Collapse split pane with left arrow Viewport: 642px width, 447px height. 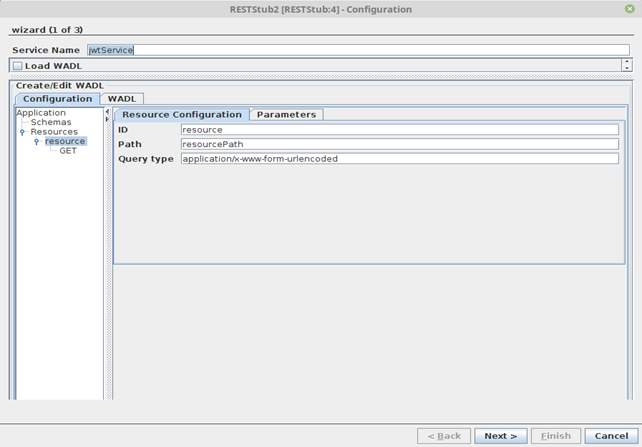(x=107, y=111)
